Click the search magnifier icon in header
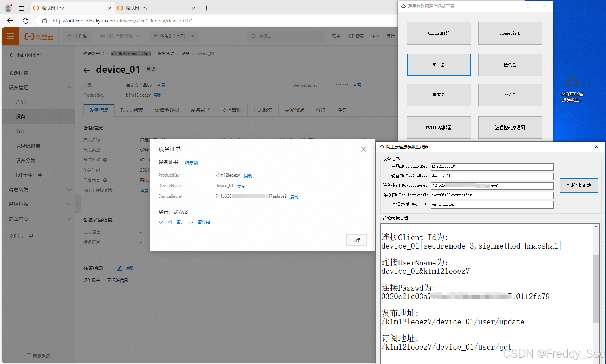Viewport: 606px width, 364px height. pos(253,36)
